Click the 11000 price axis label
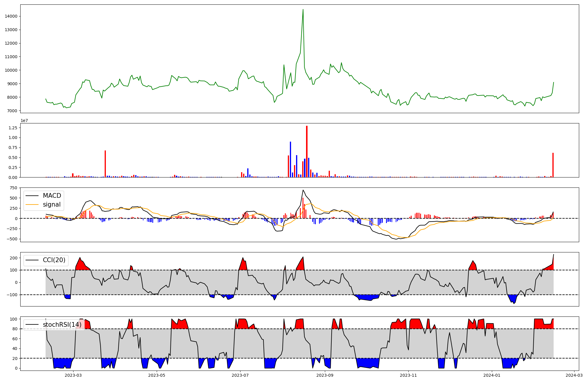 click(11, 57)
